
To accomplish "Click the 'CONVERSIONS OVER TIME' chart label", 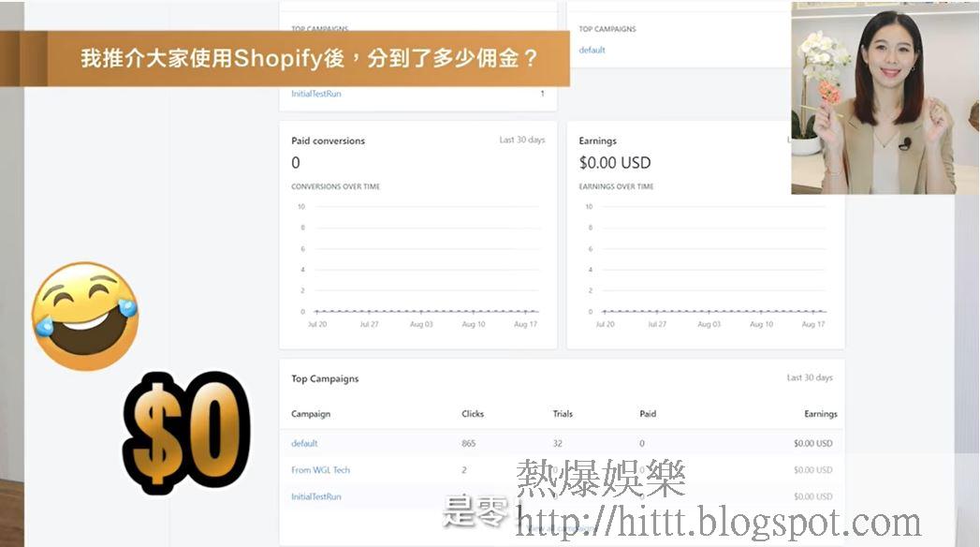I will coord(336,186).
